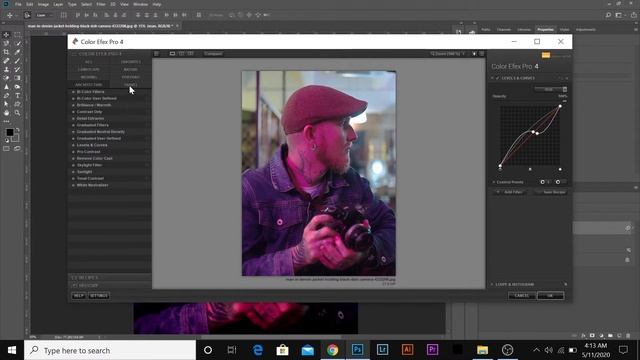Select the Contrast Only filter

89,112
